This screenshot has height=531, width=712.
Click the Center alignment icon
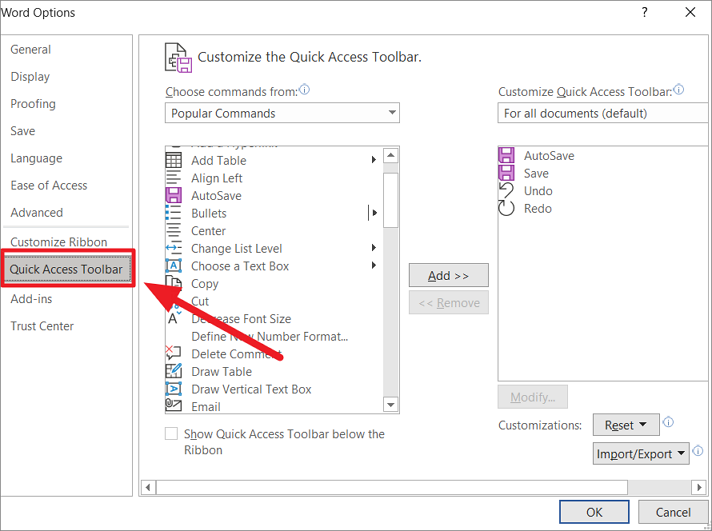[173, 231]
